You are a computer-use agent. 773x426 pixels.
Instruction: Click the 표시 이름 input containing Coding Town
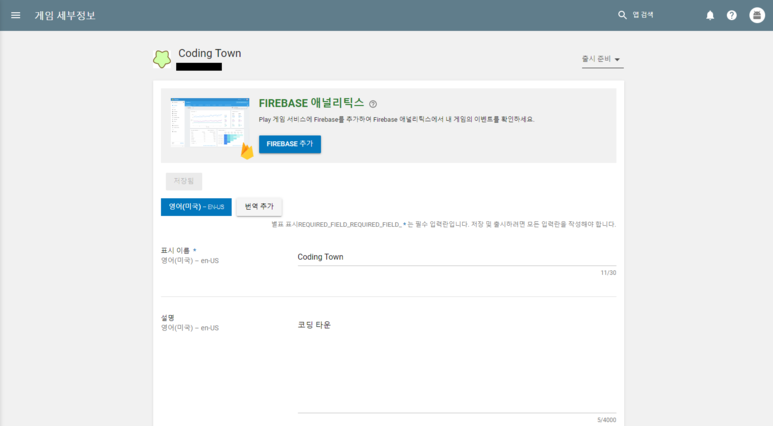pos(457,257)
